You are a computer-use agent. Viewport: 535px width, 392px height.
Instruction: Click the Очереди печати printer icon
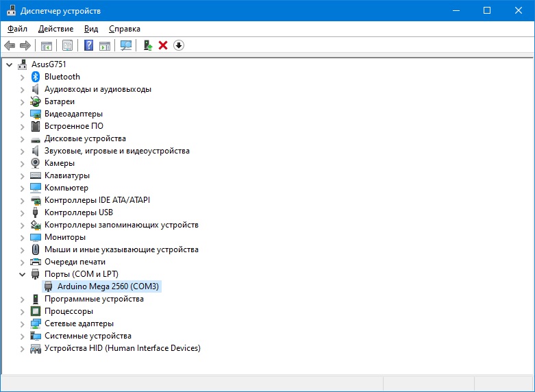click(36, 262)
